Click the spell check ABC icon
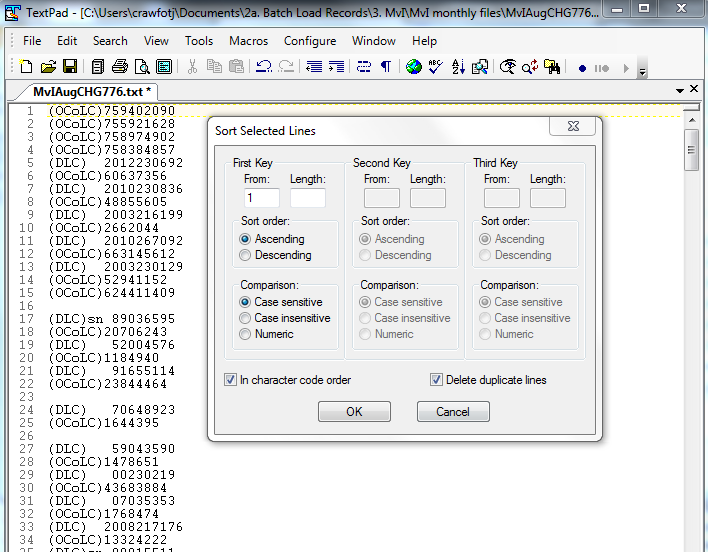 pyautogui.click(x=436, y=67)
